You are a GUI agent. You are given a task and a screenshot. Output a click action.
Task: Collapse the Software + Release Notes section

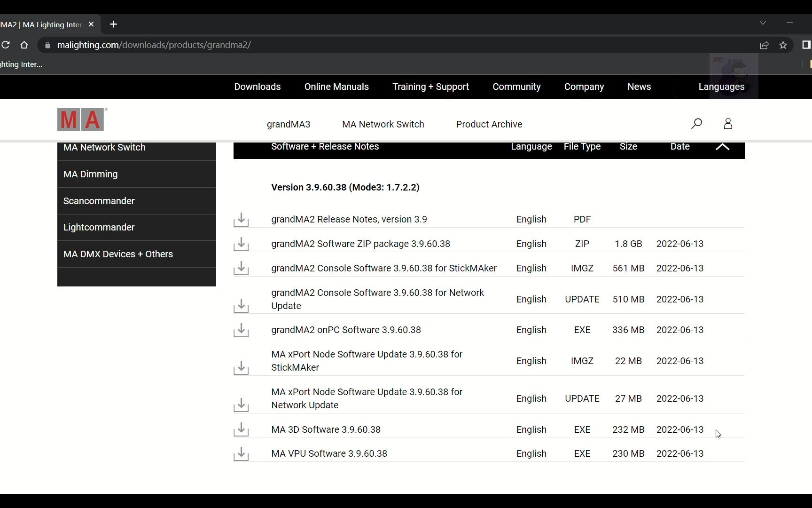[722, 147]
